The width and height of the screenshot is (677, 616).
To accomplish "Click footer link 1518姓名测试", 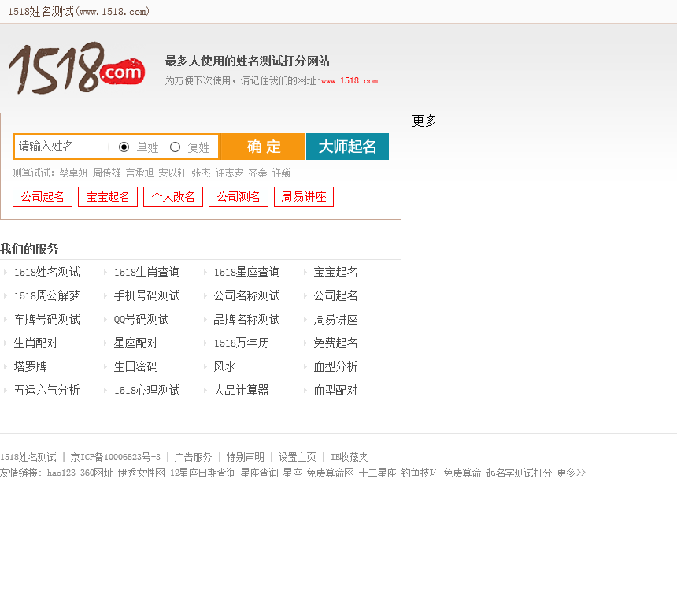I will (x=28, y=457).
